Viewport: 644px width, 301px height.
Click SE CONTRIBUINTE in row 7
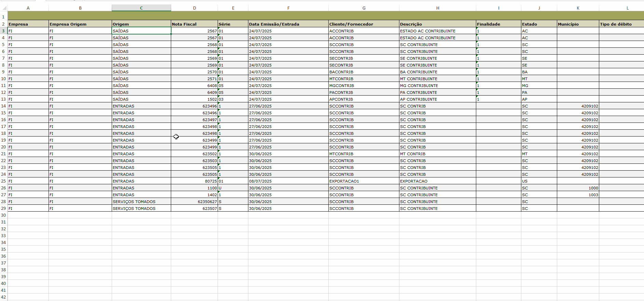click(438, 58)
